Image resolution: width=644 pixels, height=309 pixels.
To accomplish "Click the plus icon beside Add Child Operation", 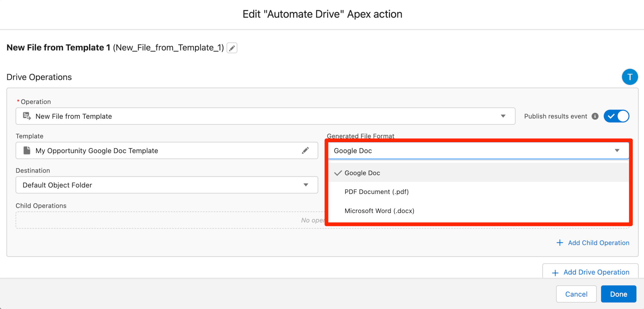I will 560,243.
